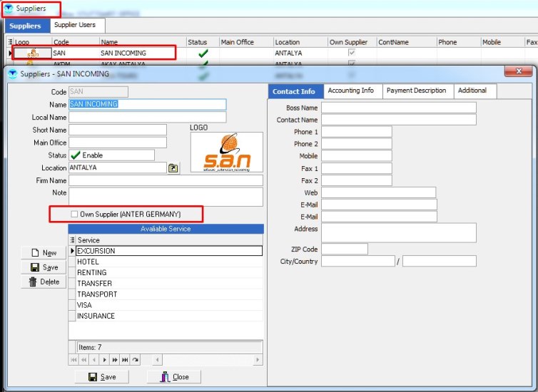This screenshot has width=538, height=392.
Task: Click the location lookup icon beside ANTALYA
Action: 173,168
